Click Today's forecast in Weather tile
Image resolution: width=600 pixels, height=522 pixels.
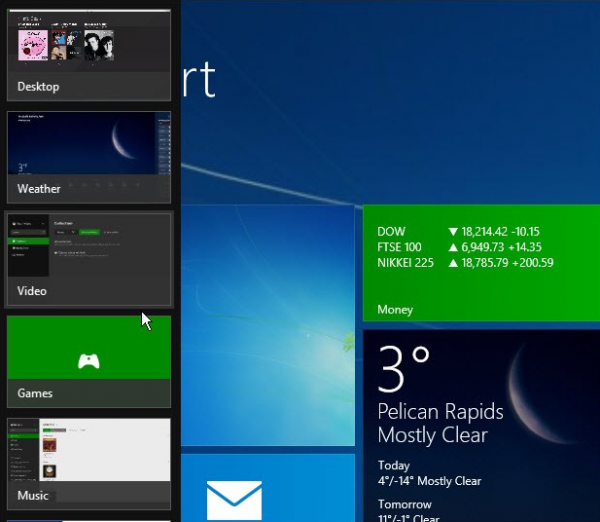(429, 474)
